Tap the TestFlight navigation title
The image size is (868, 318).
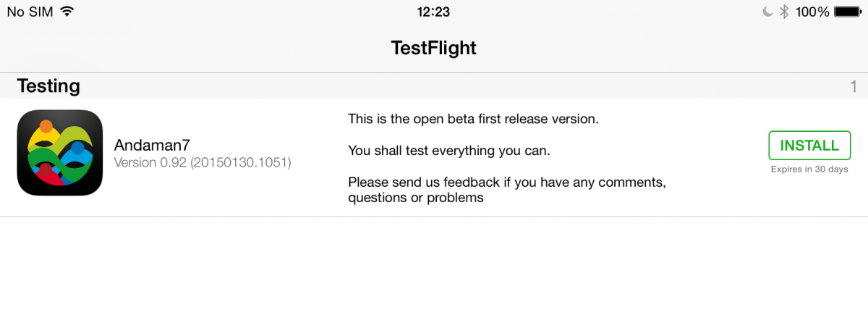pos(433,48)
